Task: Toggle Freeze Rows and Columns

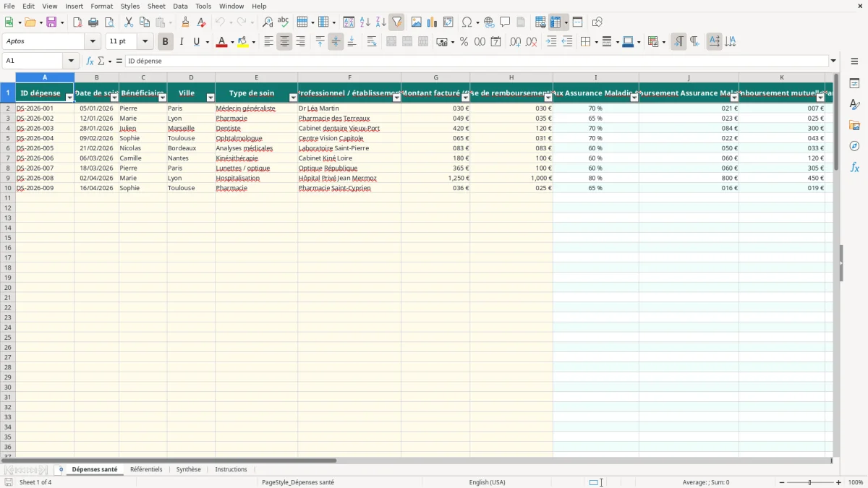Action: [556, 22]
